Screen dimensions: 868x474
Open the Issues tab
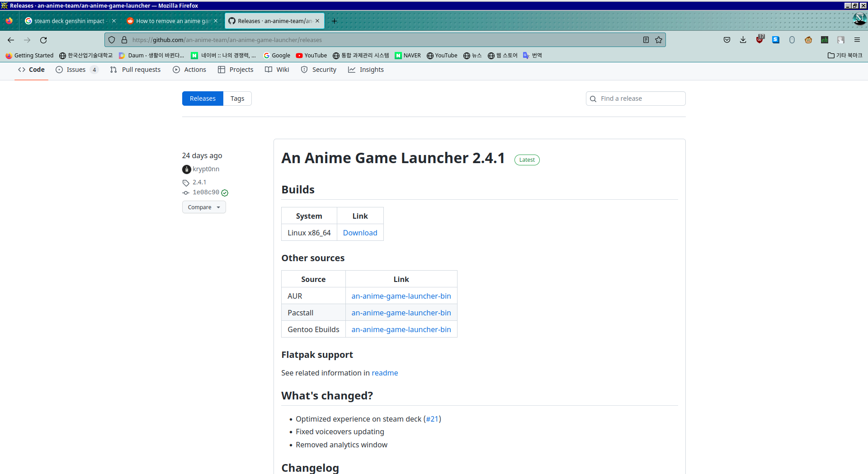pyautogui.click(x=77, y=70)
